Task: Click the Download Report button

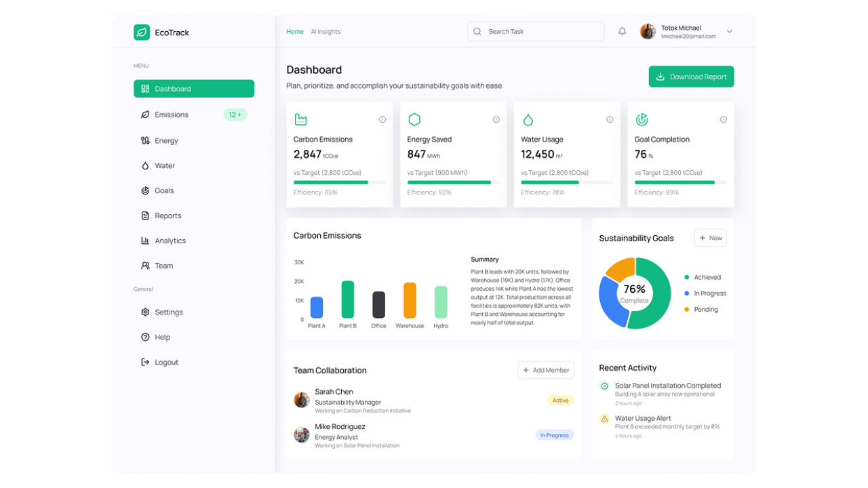Action: 691,77
